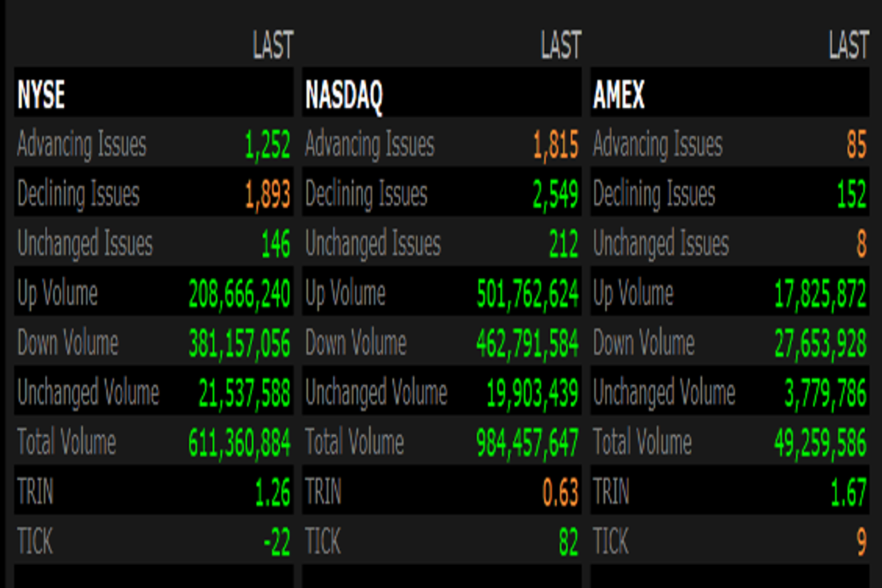This screenshot has width=882, height=588.
Task: Click the AMEX TRIN value 1.67
Action: coord(848,492)
